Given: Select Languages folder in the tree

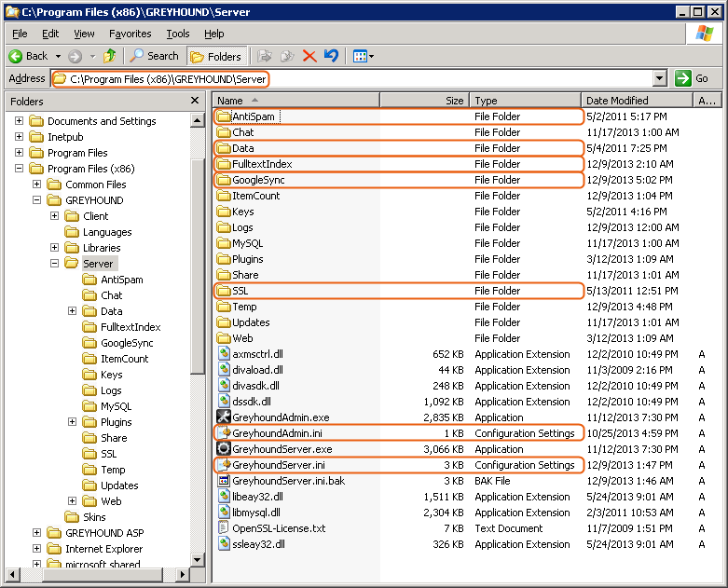Looking at the screenshot, I should pyautogui.click(x=107, y=232).
